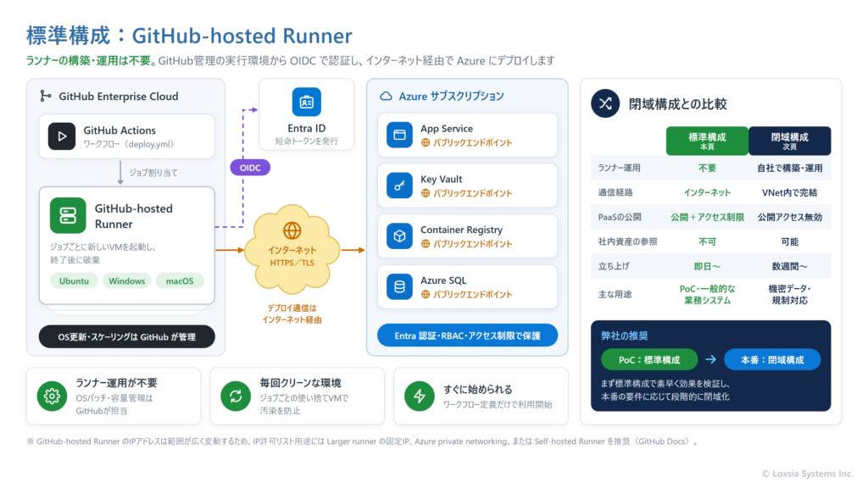Click the 弊社の推奨 heading
868x488 pixels.
point(625,335)
